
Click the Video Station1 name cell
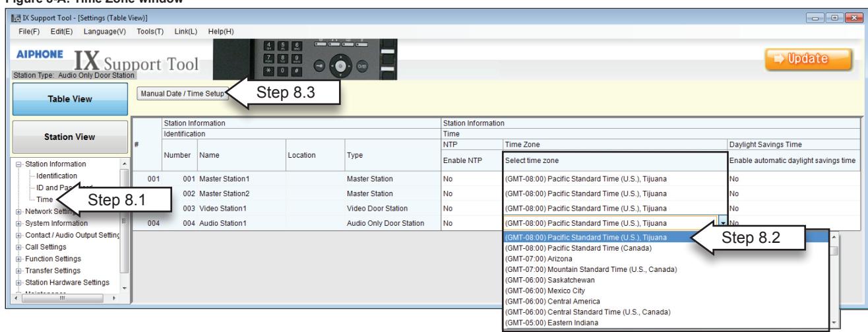[241, 208]
